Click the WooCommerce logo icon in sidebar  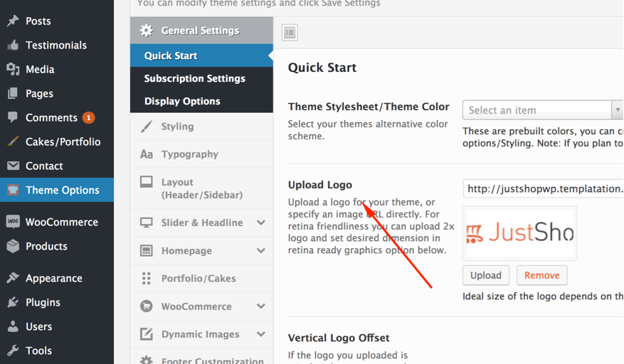point(13,222)
